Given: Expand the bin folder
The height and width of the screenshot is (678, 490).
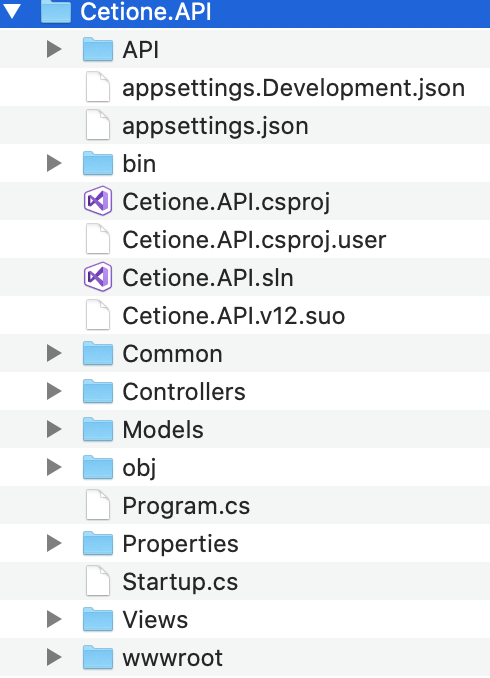Looking at the screenshot, I should pyautogui.click(x=54, y=163).
